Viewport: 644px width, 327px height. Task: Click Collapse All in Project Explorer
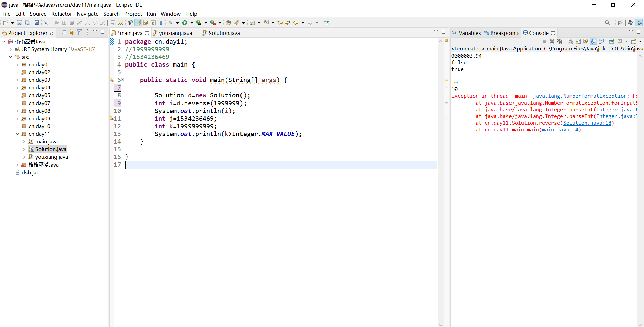point(64,32)
